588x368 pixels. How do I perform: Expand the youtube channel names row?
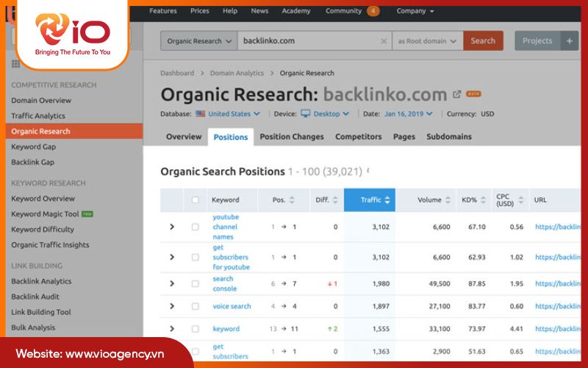pyautogui.click(x=172, y=227)
